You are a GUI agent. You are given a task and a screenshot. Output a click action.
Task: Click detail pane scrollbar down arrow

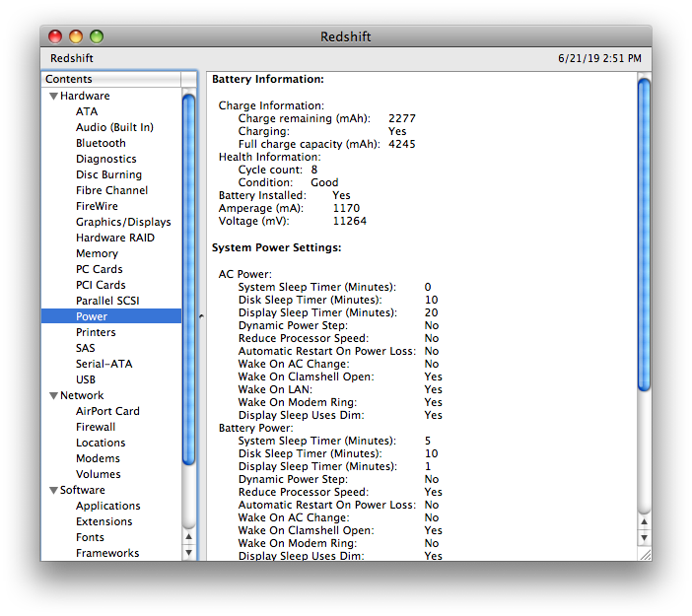[645, 538]
